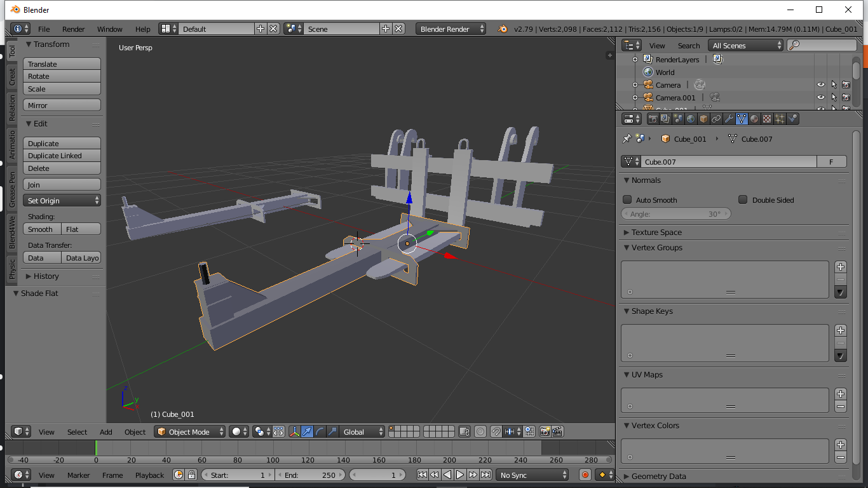Open the Modifiers wrench icon tab
This screenshot has height=488, width=868.
pos(729,119)
